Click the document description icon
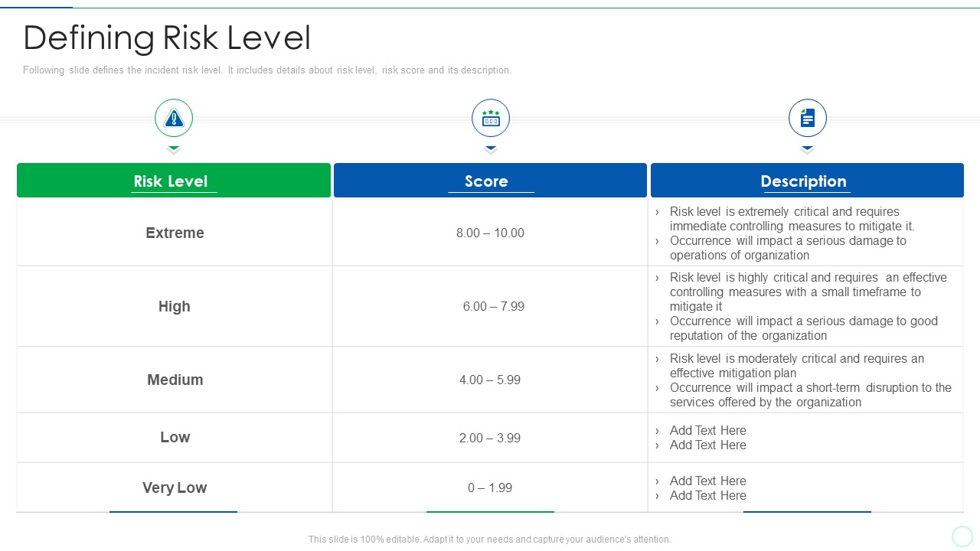Viewport: 980px width, 551px height. pos(808,118)
